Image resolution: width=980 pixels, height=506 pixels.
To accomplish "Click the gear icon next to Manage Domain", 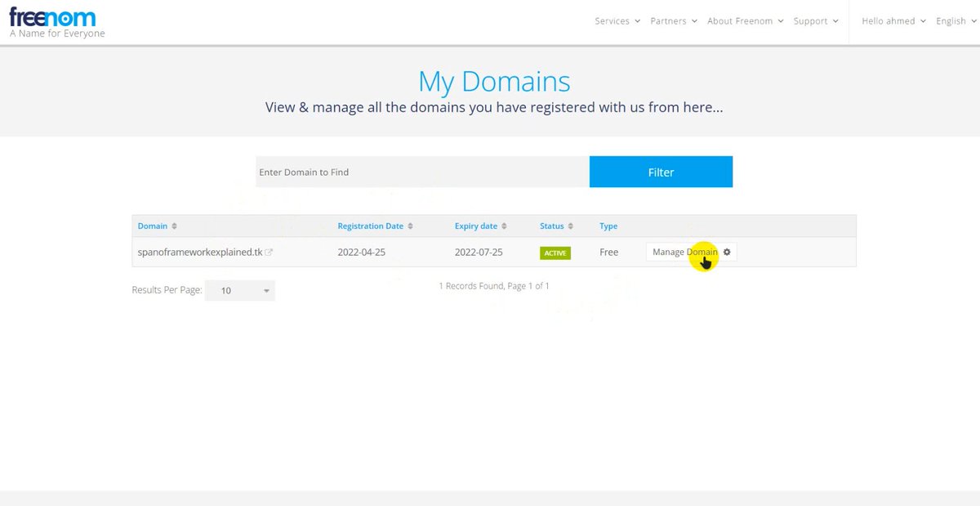I will 727,252.
